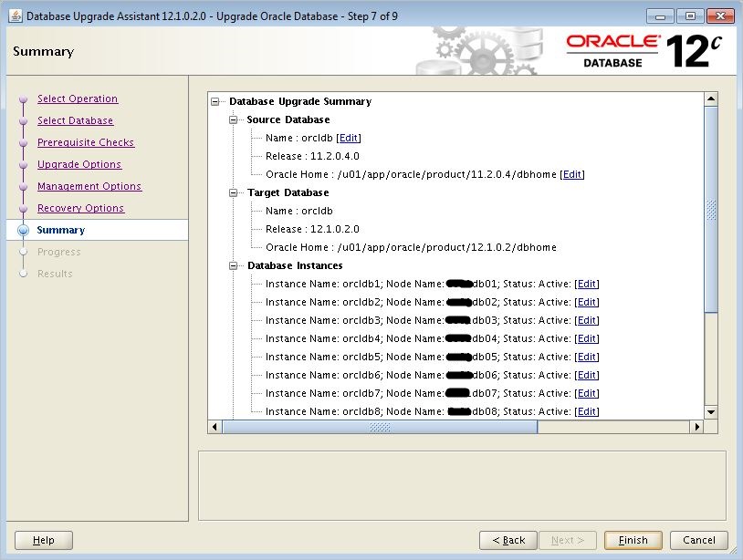Select the Summary step in sidebar
The width and height of the screenshot is (743, 560).
point(60,230)
